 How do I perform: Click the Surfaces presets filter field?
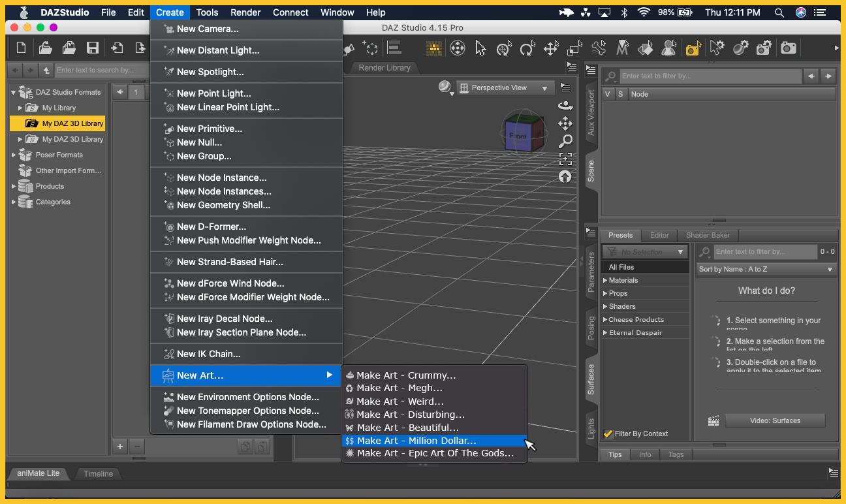(764, 251)
